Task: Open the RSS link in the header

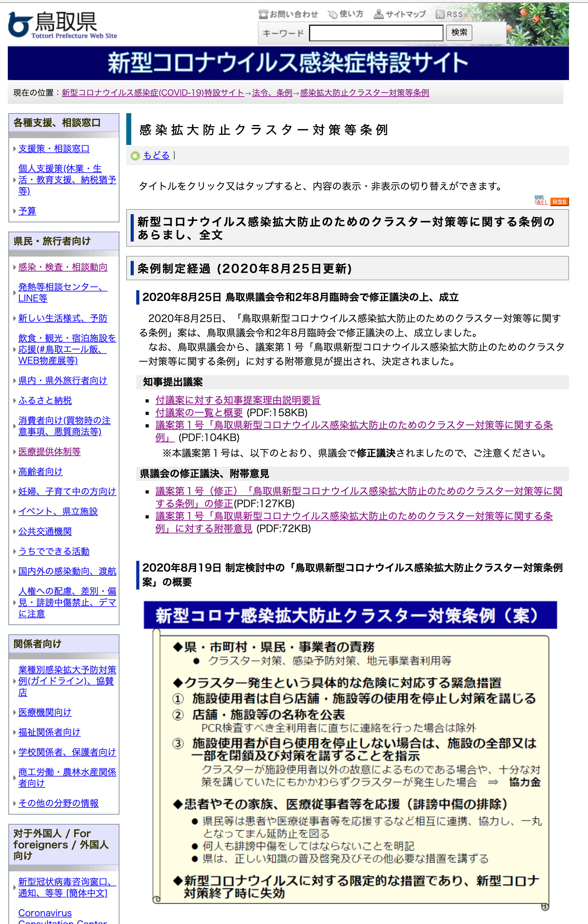Action: pyautogui.click(x=450, y=14)
